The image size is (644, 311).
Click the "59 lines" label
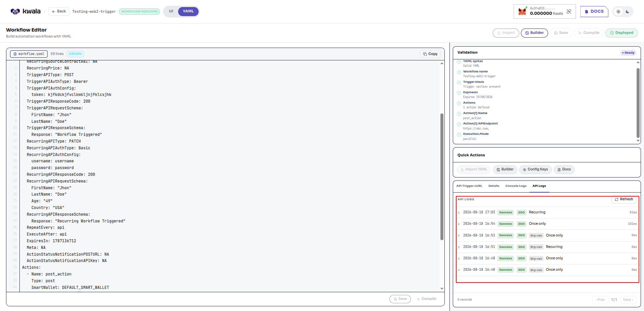click(x=57, y=54)
